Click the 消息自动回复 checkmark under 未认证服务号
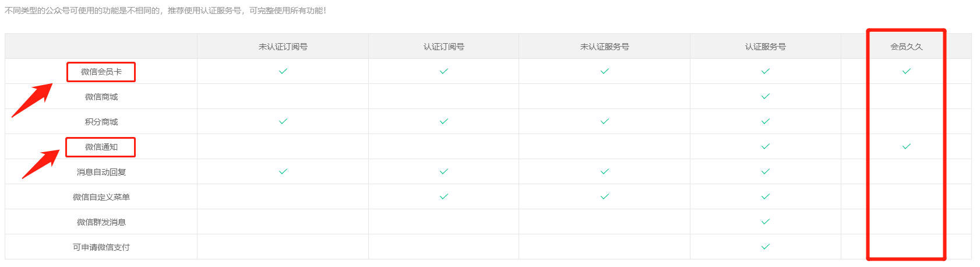 [x=604, y=171]
